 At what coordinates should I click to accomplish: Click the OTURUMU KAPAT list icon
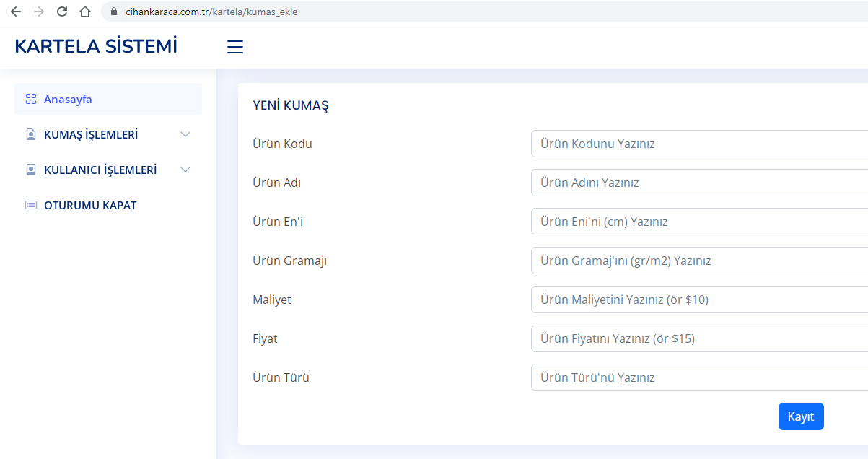(30, 205)
